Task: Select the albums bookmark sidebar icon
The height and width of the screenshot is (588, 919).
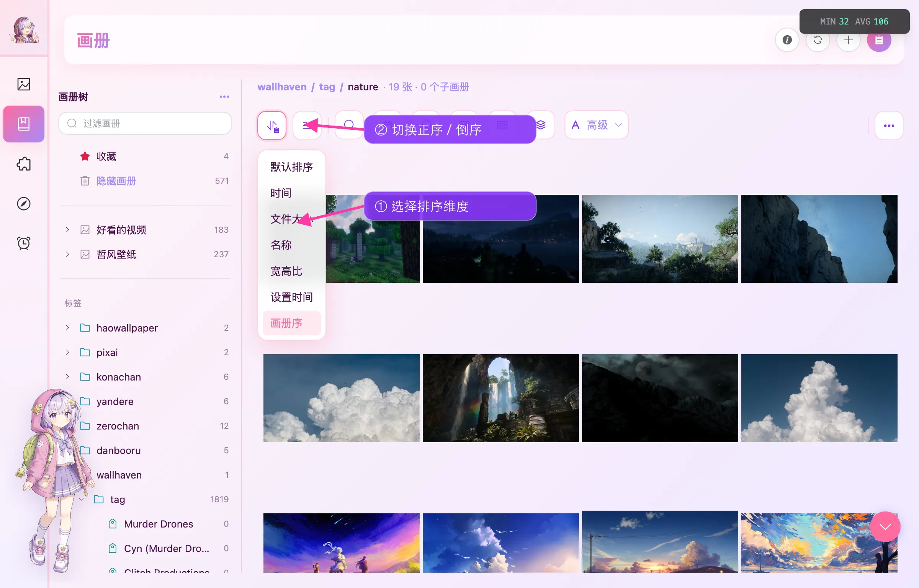Action: (24, 124)
